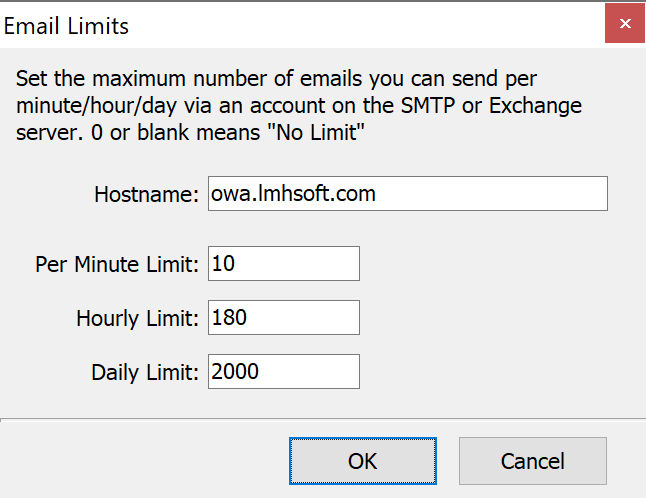Click the "Hourly Limit:" label

(138, 319)
